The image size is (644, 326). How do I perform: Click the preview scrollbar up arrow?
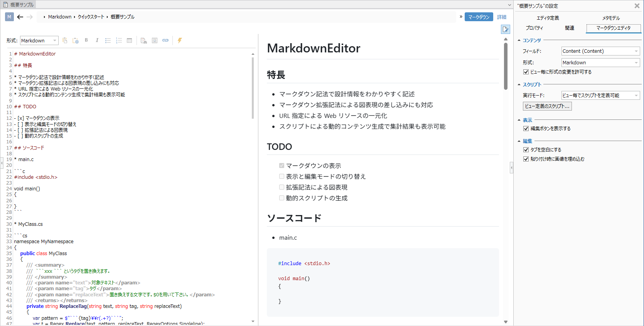point(506,39)
